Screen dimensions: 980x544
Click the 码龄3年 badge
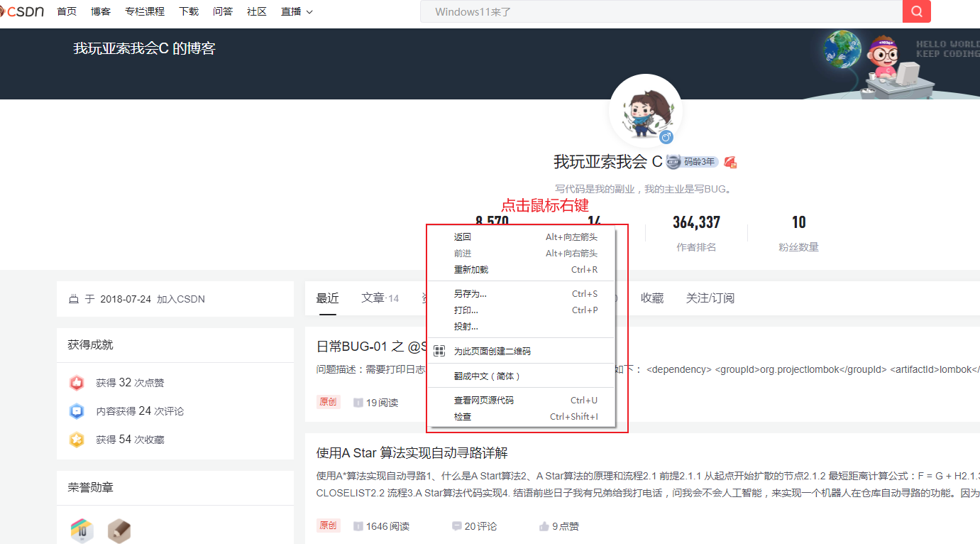pos(693,162)
